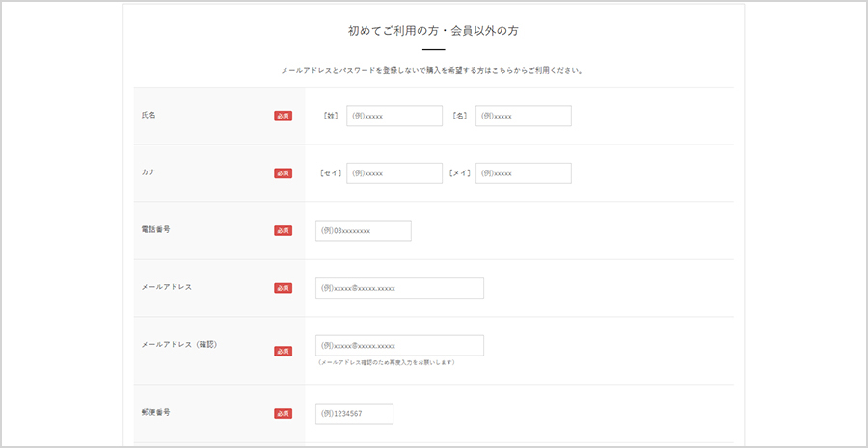The height and width of the screenshot is (448, 868).
Task: Click the メールアドレス email input field
Action: tap(399, 288)
